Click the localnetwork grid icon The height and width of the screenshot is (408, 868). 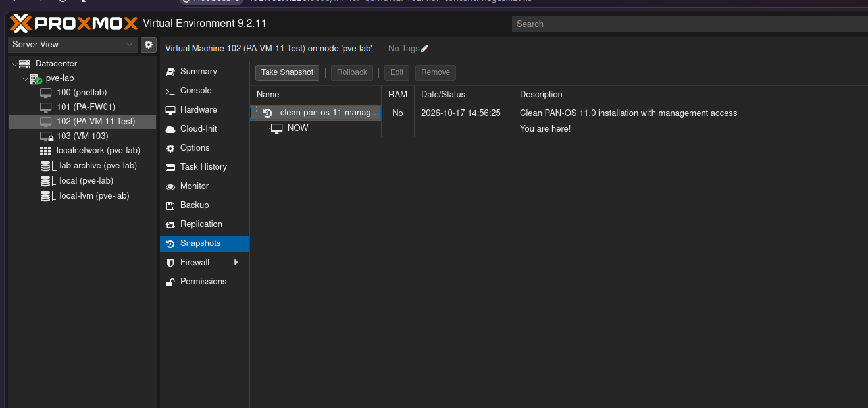tap(45, 151)
